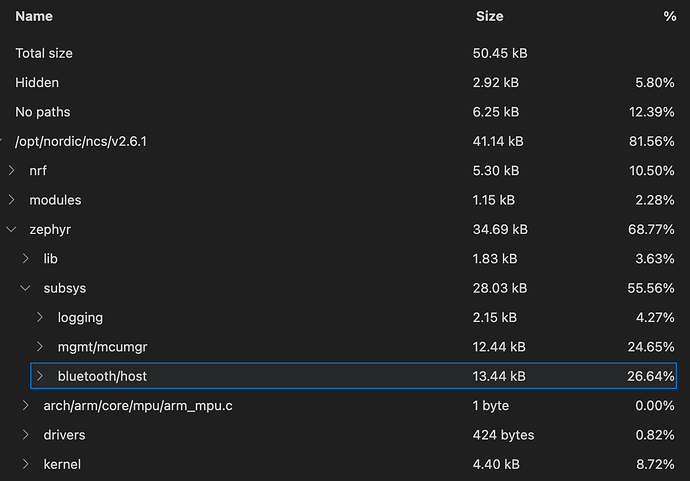
Task: Sort by the Name column header
Action: [x=34, y=16]
